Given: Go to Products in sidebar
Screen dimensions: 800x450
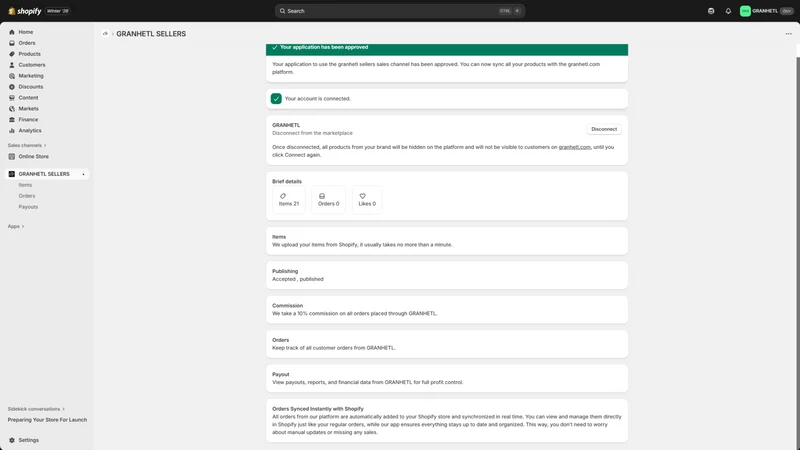Looking at the screenshot, I should (x=30, y=54).
